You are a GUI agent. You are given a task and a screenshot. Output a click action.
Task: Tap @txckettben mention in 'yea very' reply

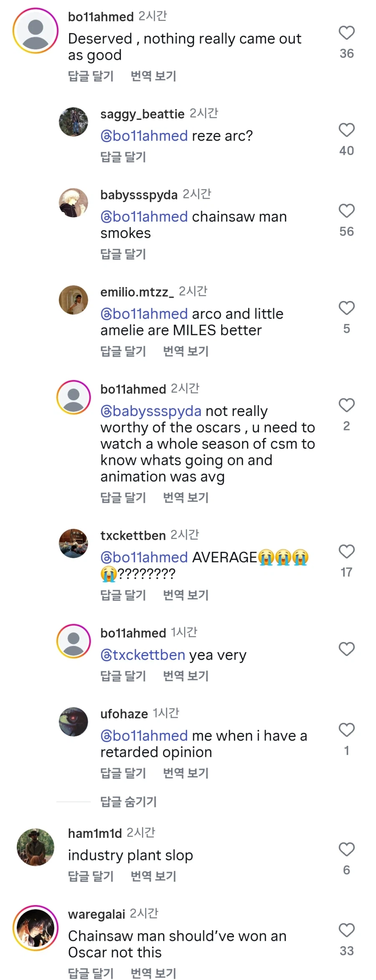(143, 655)
